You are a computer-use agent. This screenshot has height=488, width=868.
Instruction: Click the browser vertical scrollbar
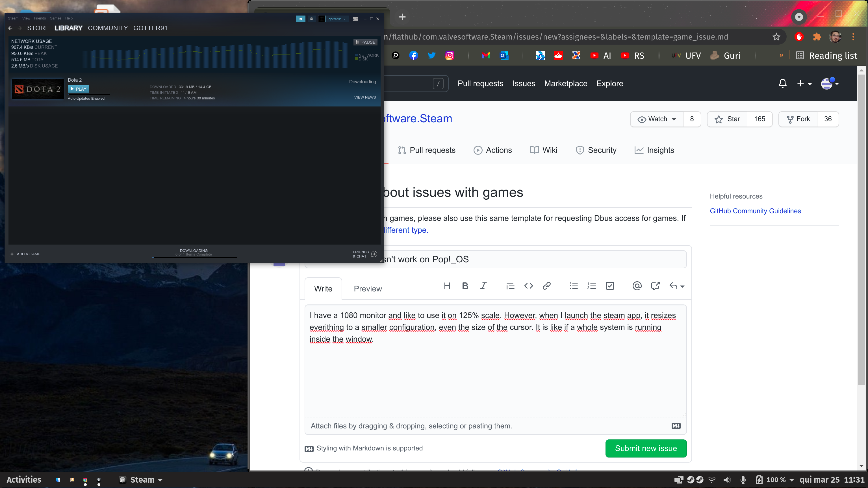coord(861,229)
